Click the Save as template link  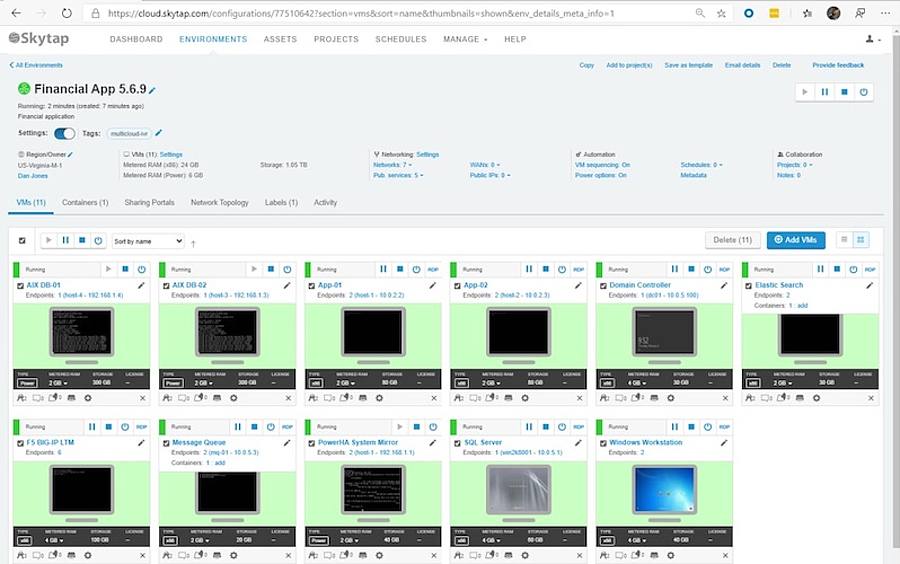[x=688, y=65]
